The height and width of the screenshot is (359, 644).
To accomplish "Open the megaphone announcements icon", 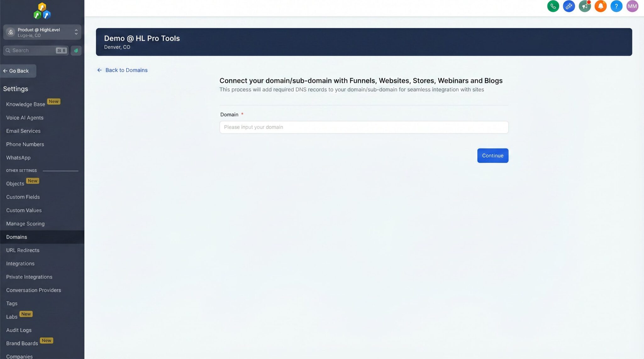I will 585,6.
